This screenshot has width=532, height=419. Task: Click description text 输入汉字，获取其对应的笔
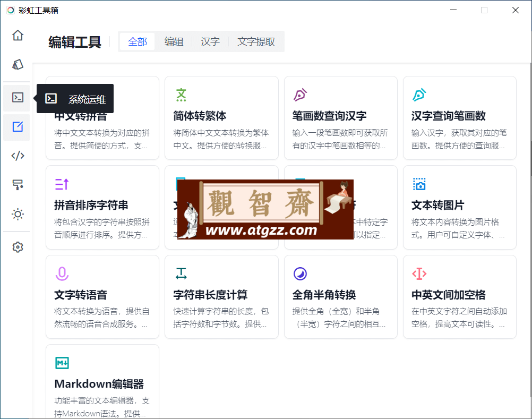459,133
